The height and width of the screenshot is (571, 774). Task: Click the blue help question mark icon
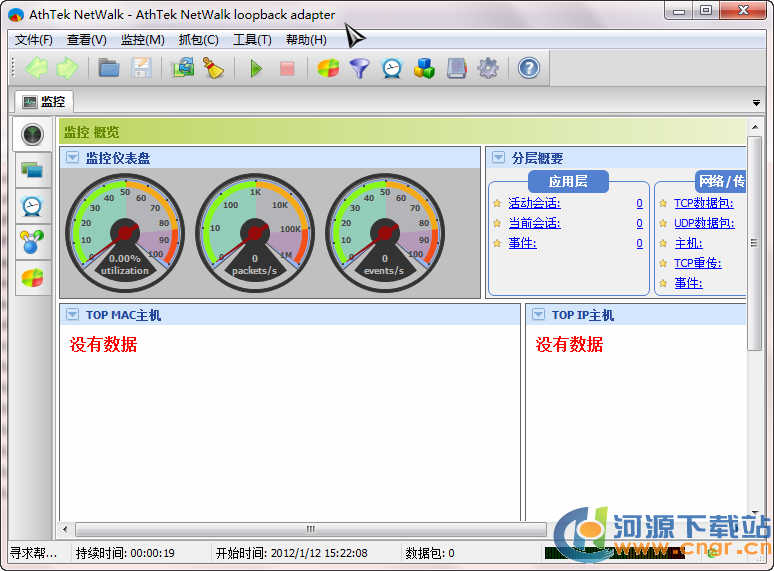click(x=528, y=69)
